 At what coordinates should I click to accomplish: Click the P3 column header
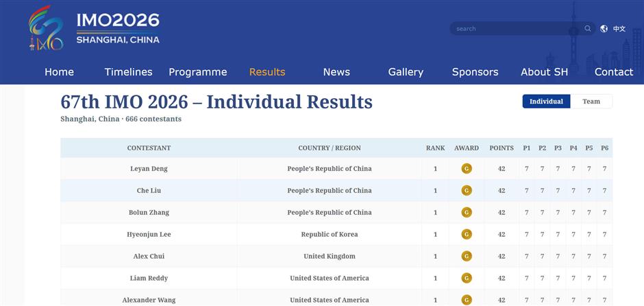[558, 148]
